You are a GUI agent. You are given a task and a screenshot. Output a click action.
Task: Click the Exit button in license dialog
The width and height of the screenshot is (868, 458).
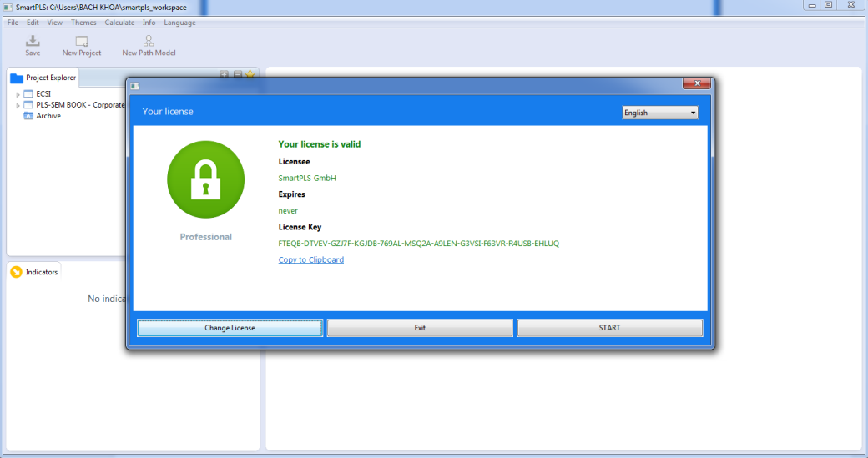pyautogui.click(x=420, y=328)
